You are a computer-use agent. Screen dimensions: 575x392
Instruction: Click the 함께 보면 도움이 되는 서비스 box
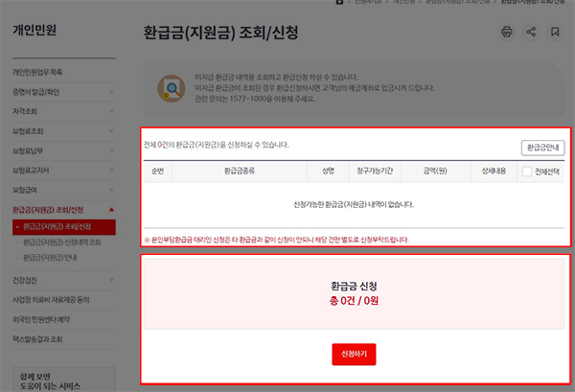click(x=64, y=380)
